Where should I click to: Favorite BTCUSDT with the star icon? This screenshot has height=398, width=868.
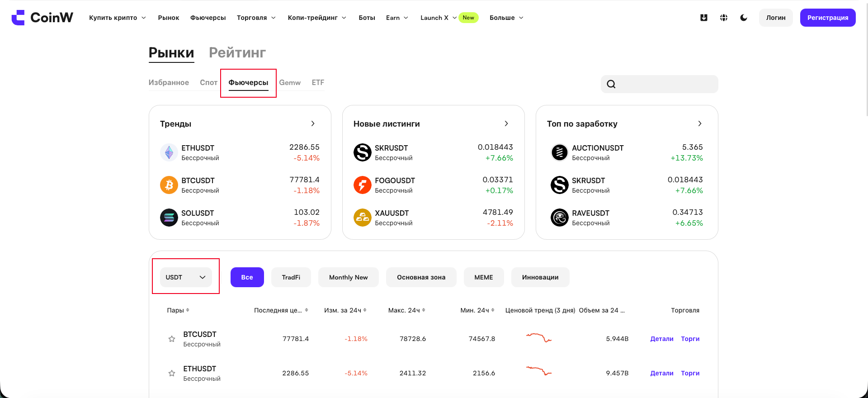[172, 339]
